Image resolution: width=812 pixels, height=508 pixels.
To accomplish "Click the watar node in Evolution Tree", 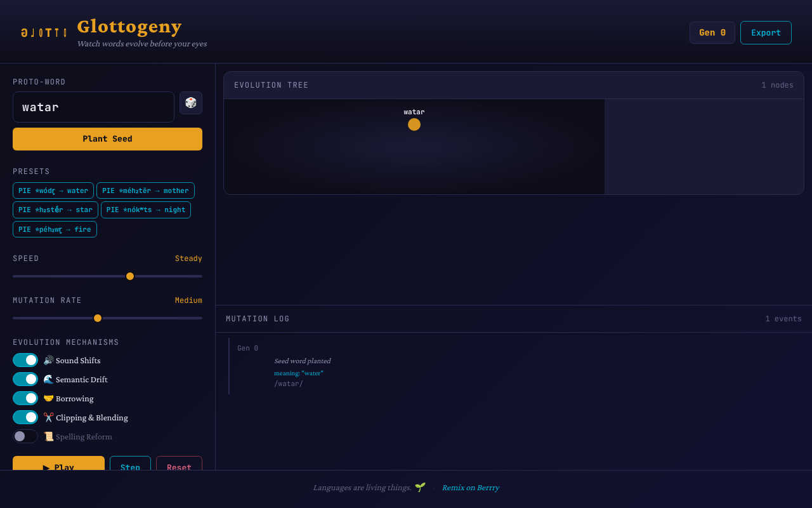I will click(414, 124).
